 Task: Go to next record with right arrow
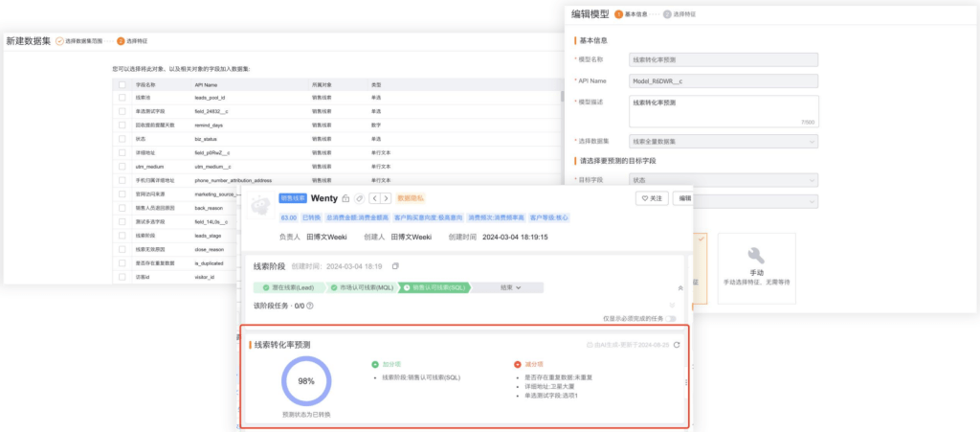click(386, 198)
